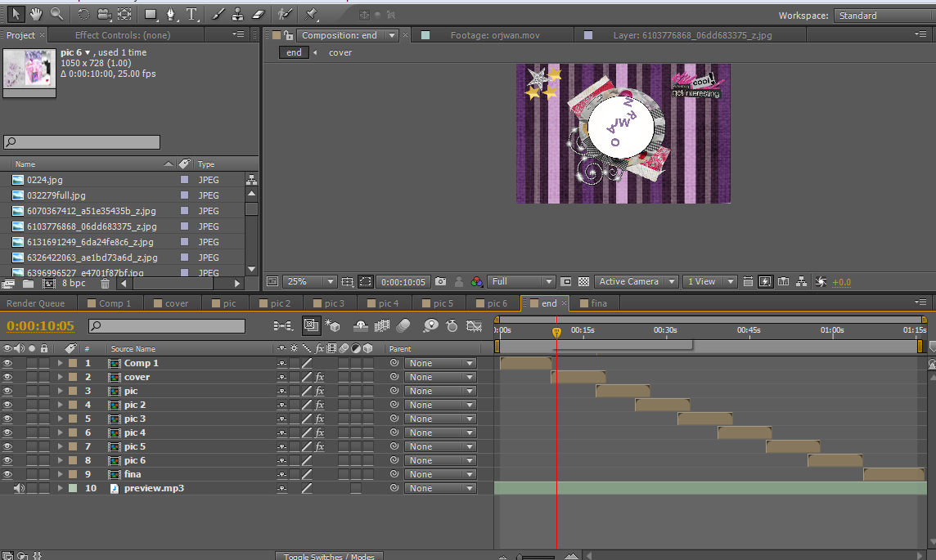Open the 1 View layout dropdown

click(709, 281)
